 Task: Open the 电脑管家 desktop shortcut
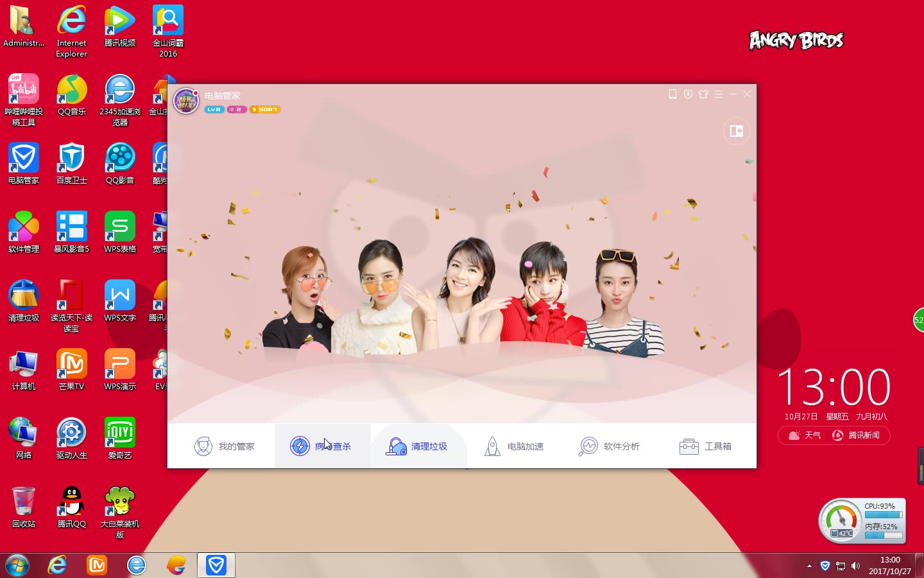point(24,164)
